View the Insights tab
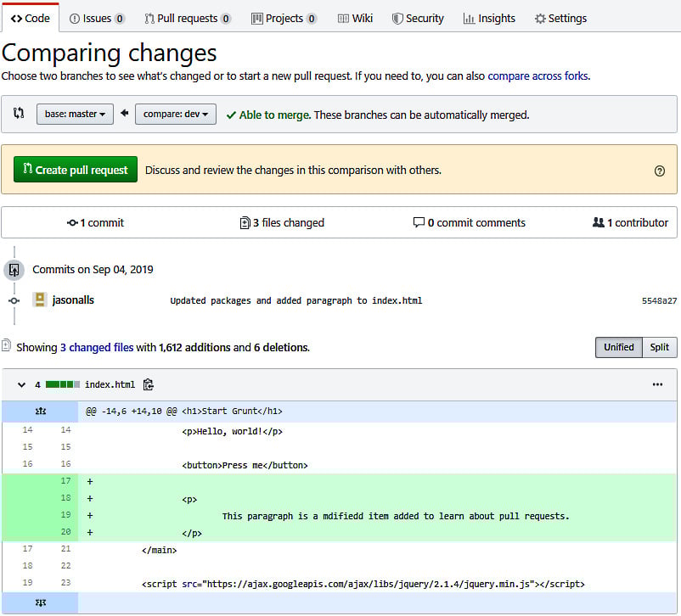 tap(489, 18)
